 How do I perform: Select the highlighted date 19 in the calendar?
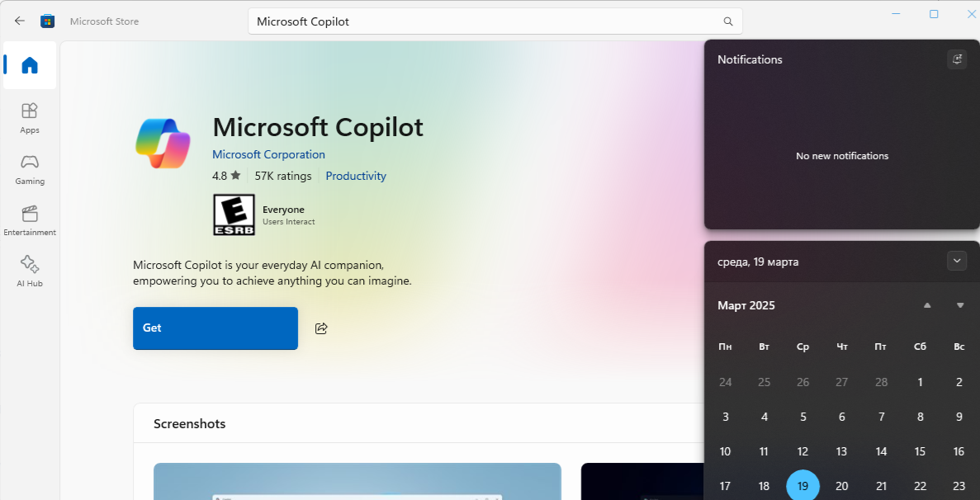click(803, 486)
